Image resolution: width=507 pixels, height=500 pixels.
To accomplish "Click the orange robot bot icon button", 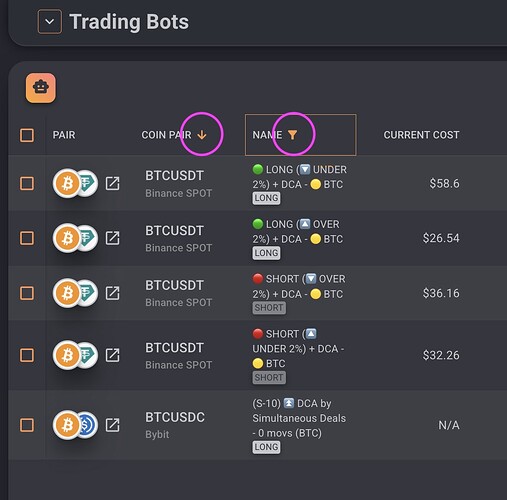I will pos(41,88).
